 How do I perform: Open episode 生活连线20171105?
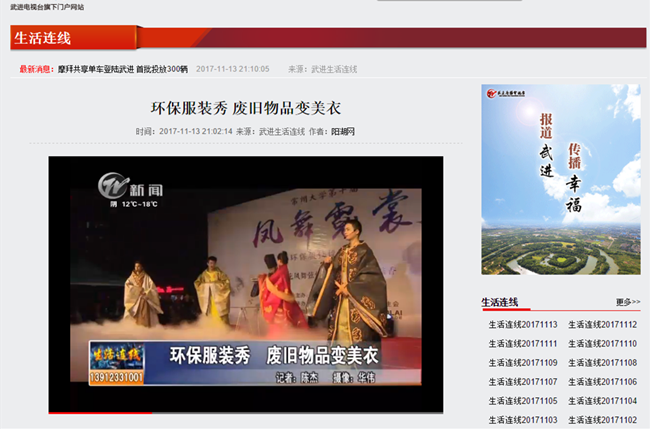pos(522,401)
